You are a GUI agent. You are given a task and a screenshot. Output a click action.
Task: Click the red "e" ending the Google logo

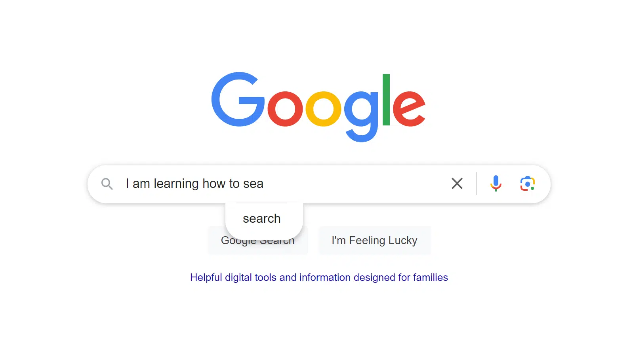point(409,108)
